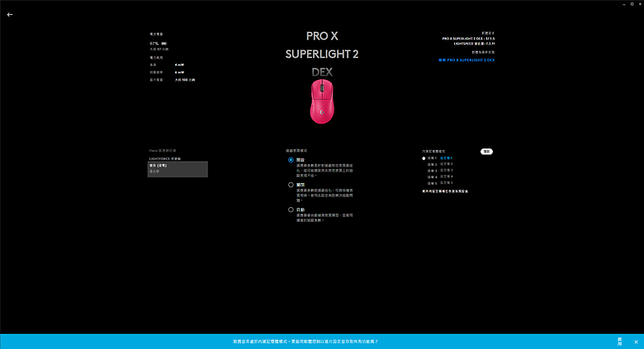This screenshot has height=349, width=644.
Task: Go back using the left arrow icon
Action: pyautogui.click(x=10, y=14)
